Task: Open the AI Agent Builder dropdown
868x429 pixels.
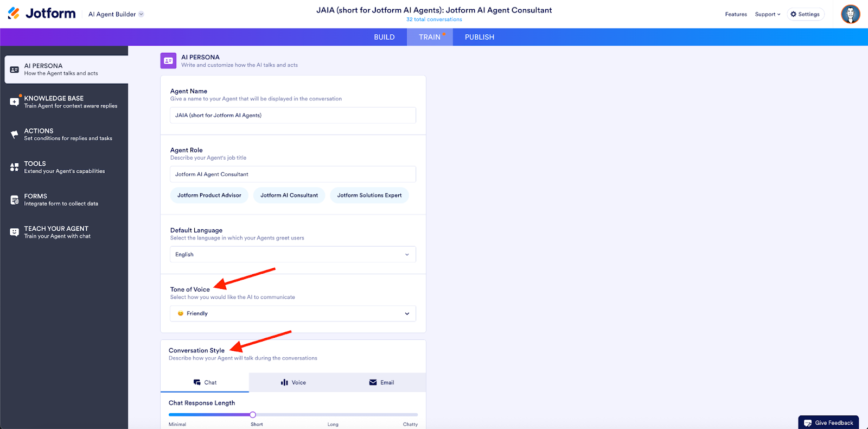Action: 116,14
